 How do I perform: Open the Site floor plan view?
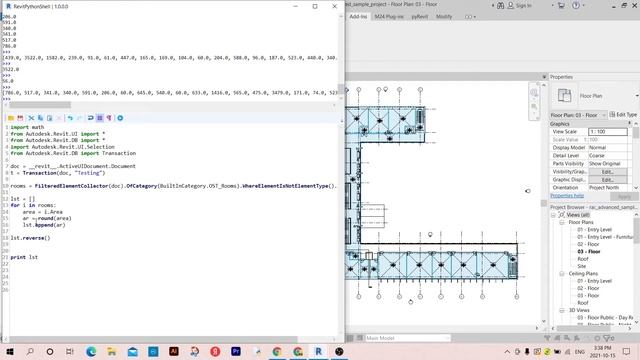click(x=582, y=267)
